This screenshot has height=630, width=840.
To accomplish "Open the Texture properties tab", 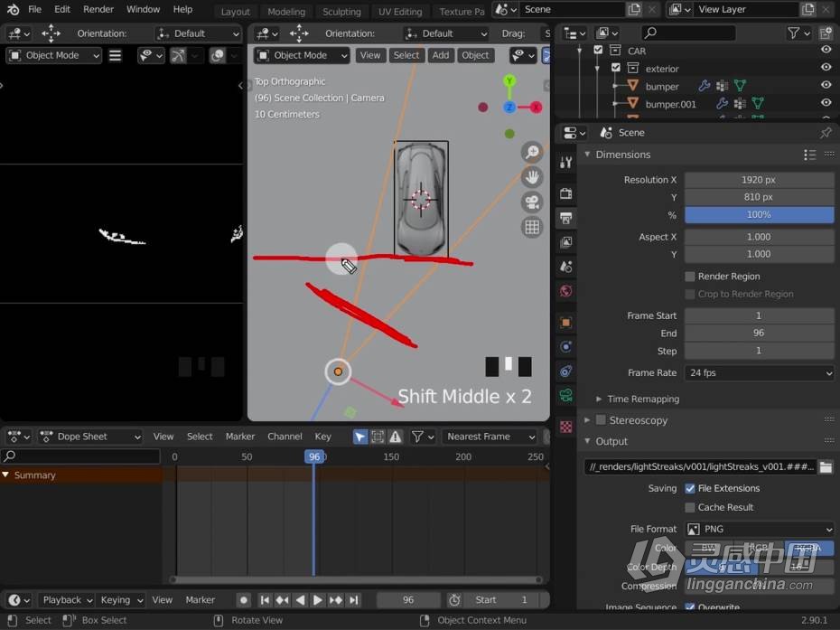I will pyautogui.click(x=565, y=427).
